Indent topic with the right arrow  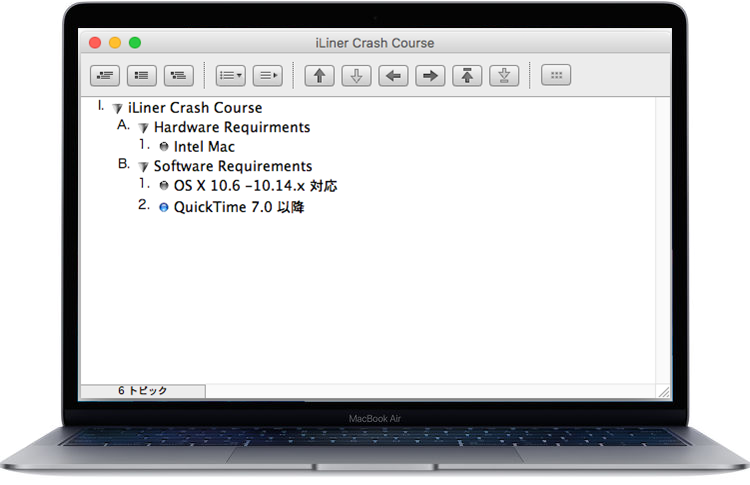(x=430, y=76)
